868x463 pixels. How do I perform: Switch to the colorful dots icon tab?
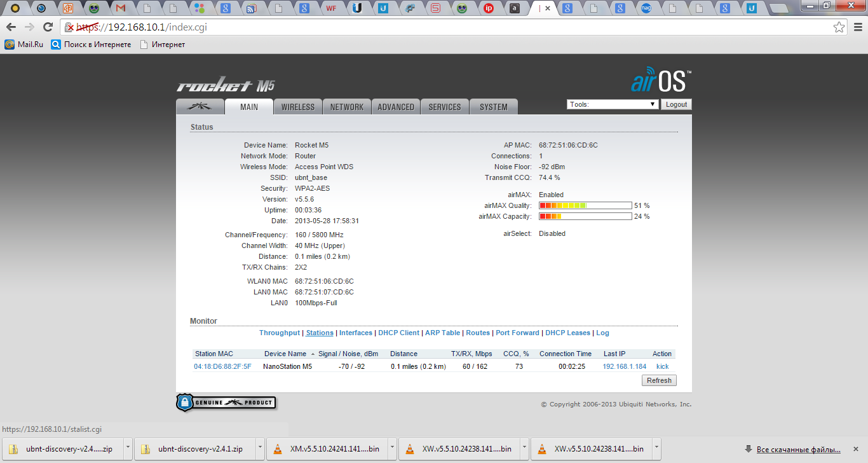point(200,8)
